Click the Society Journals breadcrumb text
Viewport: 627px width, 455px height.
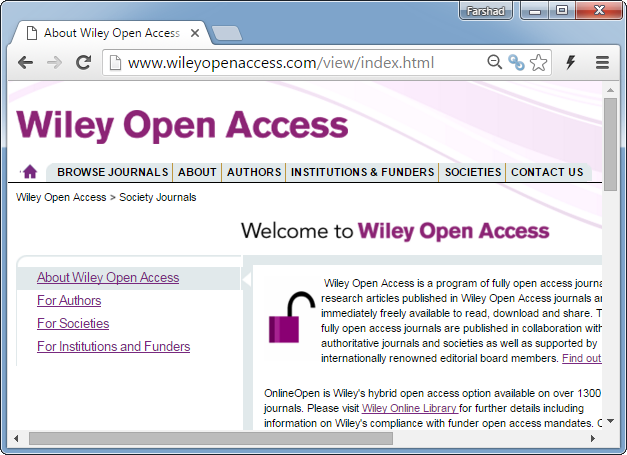(158, 197)
